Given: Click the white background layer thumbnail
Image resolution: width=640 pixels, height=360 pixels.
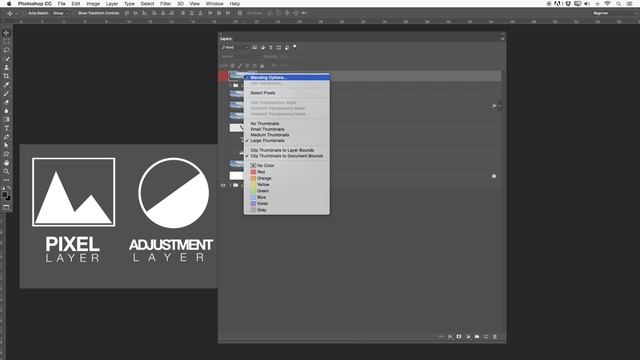Looking at the screenshot, I should click(x=236, y=176).
